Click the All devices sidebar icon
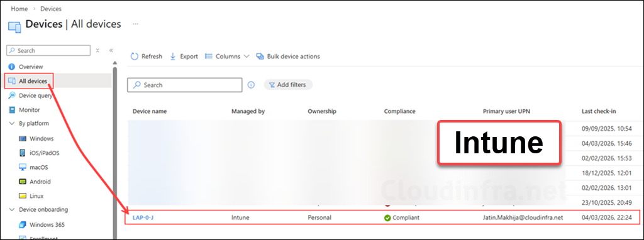Viewport: 644px width, 240px height. point(11,81)
